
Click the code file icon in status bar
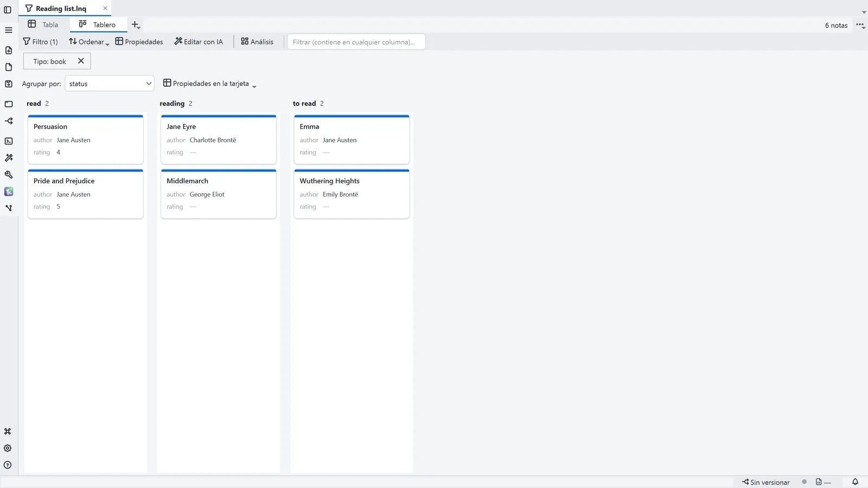[819, 482]
